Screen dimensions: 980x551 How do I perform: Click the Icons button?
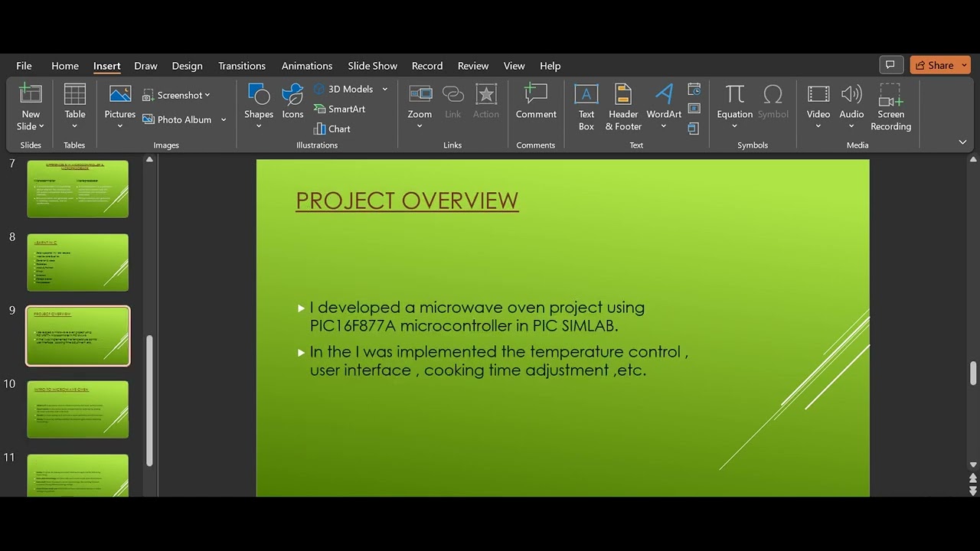(292, 101)
